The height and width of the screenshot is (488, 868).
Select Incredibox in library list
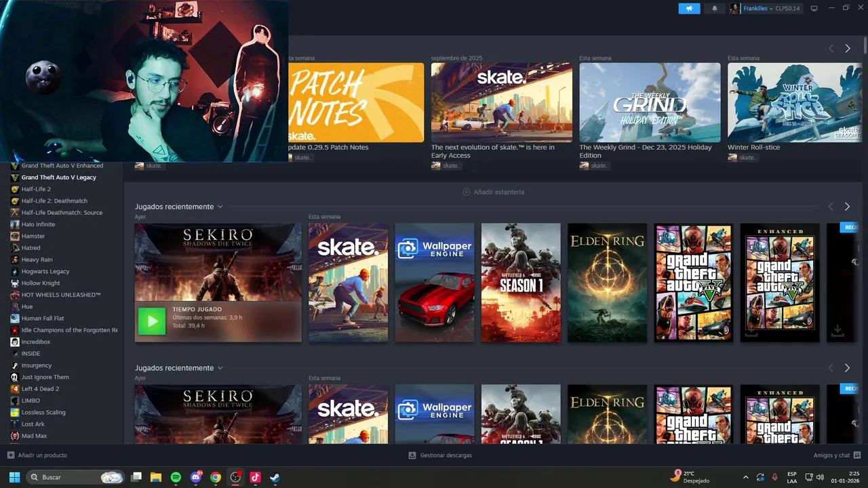36,342
